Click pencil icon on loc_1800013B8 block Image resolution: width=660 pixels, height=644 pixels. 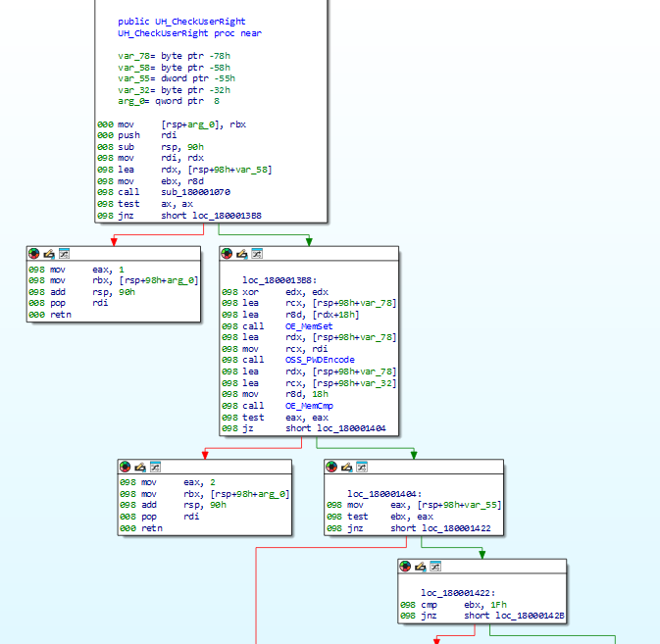[242, 254]
